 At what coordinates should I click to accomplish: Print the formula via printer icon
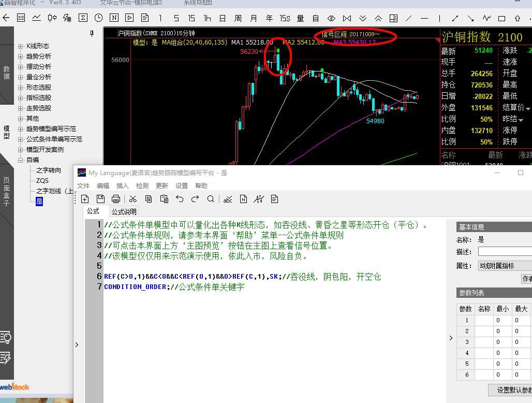pos(116,199)
